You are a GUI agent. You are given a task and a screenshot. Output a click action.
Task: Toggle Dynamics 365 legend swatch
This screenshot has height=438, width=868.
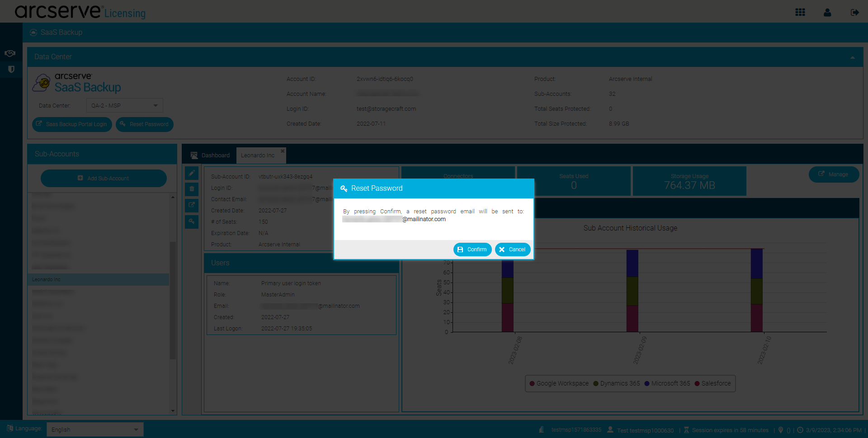596,384
